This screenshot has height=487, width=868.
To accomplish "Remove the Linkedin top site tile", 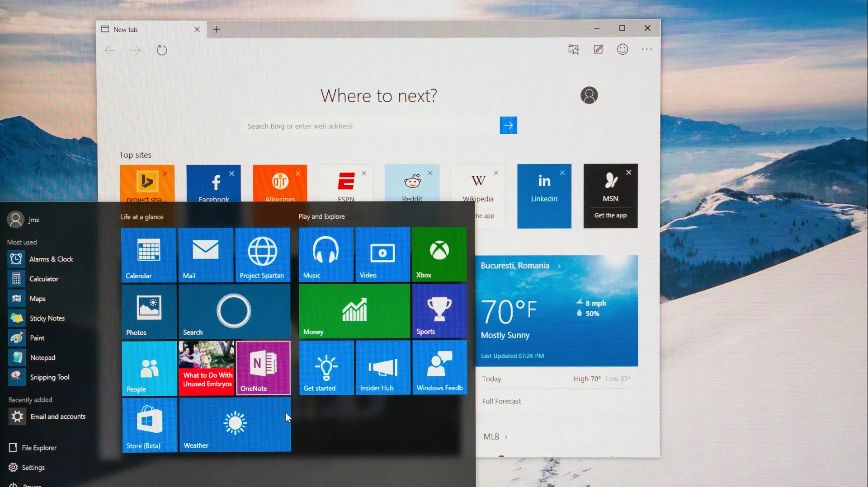I will click(562, 173).
